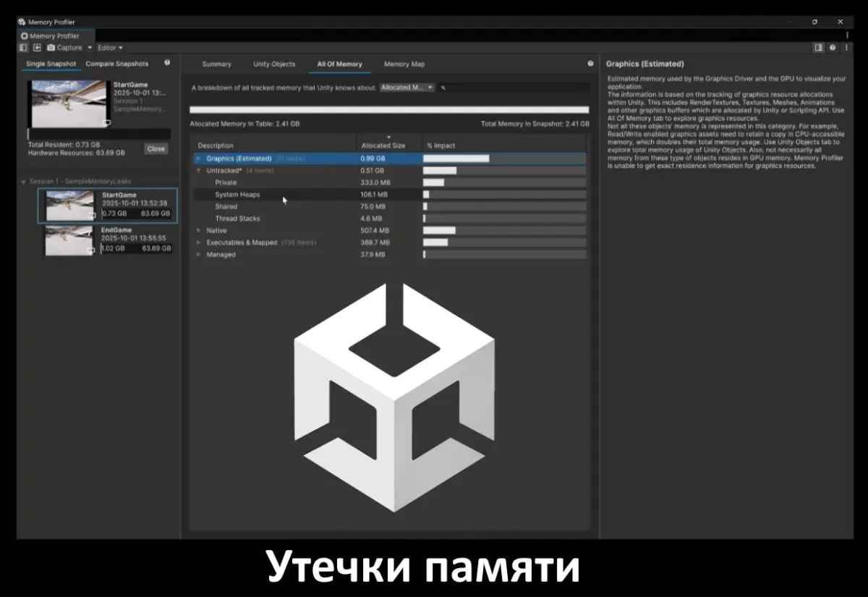Open the Summary tab

pyautogui.click(x=216, y=64)
